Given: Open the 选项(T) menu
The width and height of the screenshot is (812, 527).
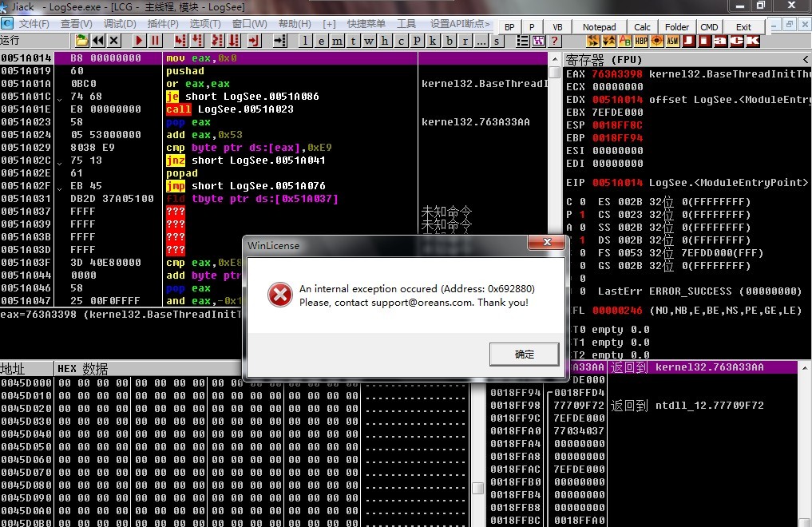Looking at the screenshot, I should coord(205,24).
